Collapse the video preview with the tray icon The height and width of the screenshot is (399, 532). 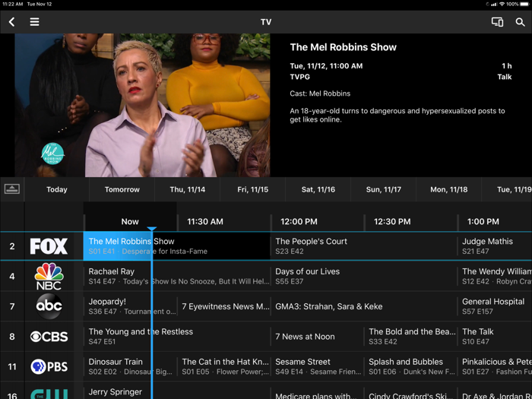(x=12, y=189)
